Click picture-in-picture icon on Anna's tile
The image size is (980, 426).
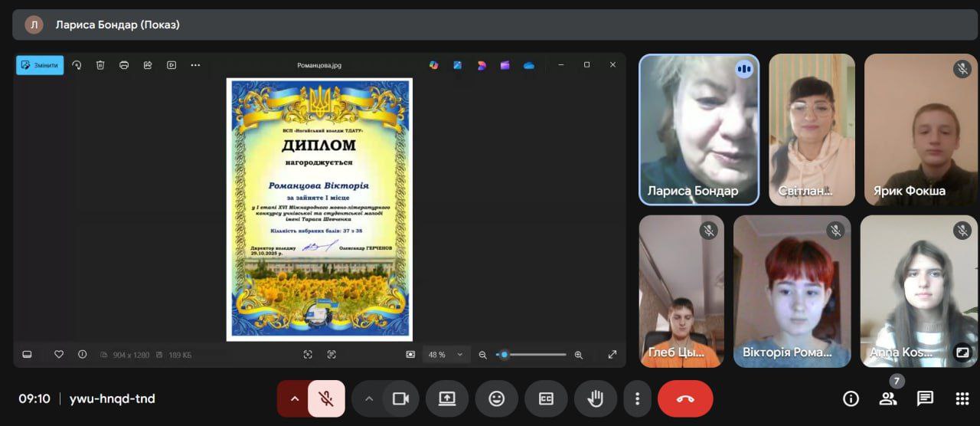point(962,352)
